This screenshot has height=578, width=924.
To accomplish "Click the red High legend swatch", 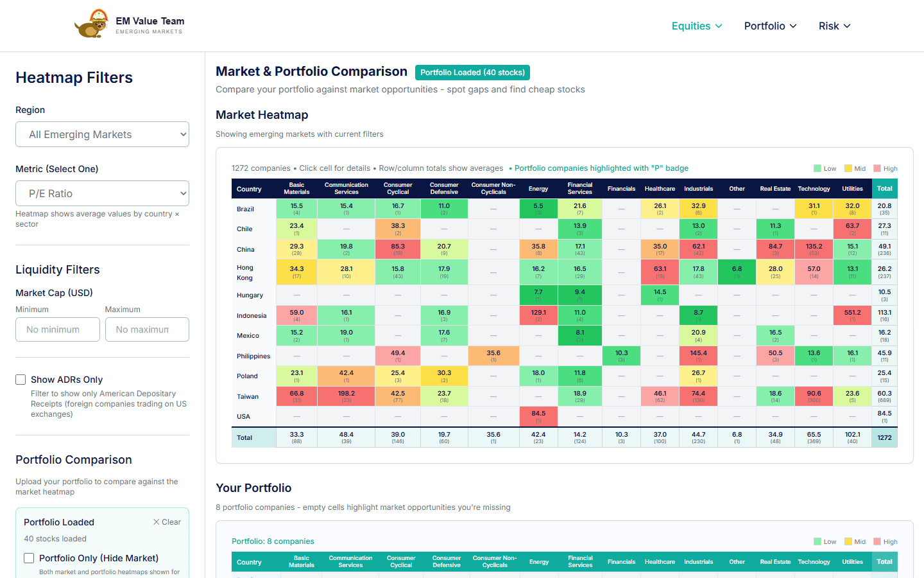I will tap(875, 168).
